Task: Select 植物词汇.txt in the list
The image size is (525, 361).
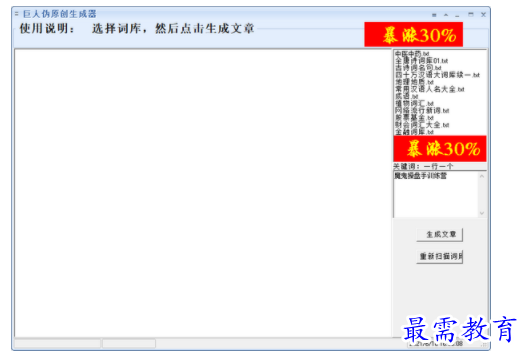Action: coord(414,103)
